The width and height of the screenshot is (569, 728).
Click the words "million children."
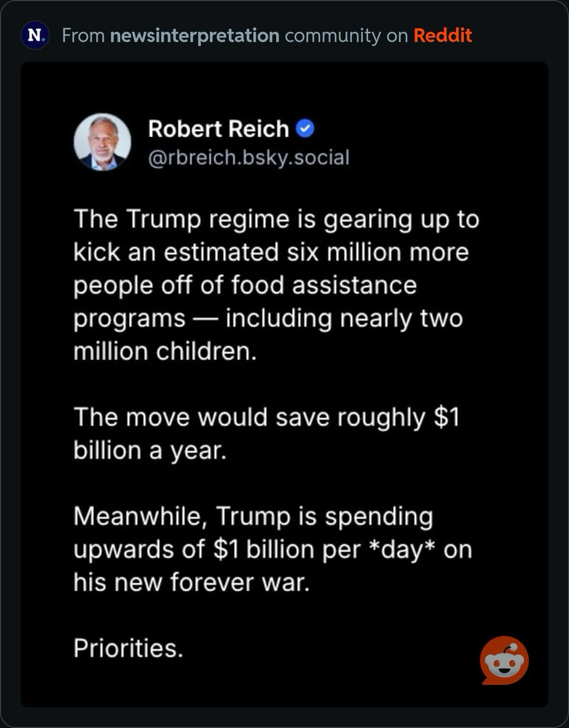pyautogui.click(x=165, y=351)
